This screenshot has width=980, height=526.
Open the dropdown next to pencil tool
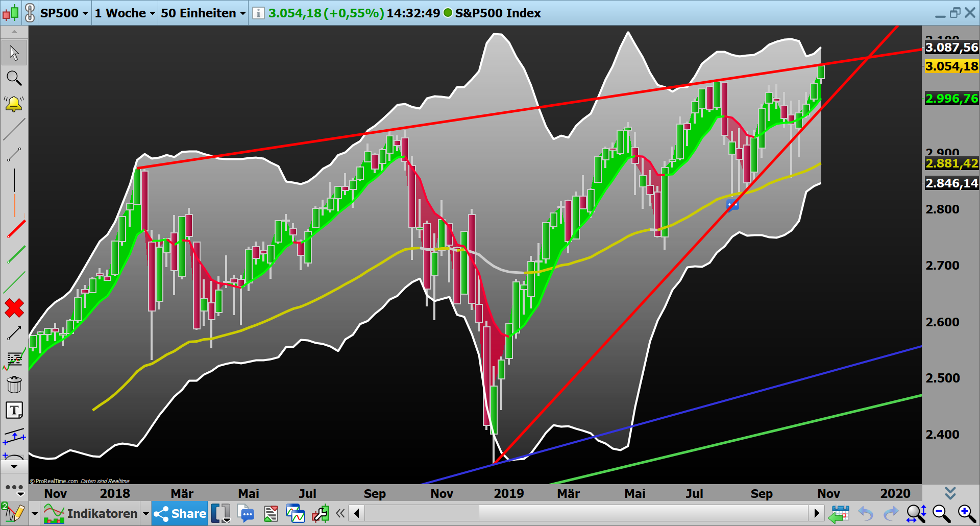(x=35, y=514)
